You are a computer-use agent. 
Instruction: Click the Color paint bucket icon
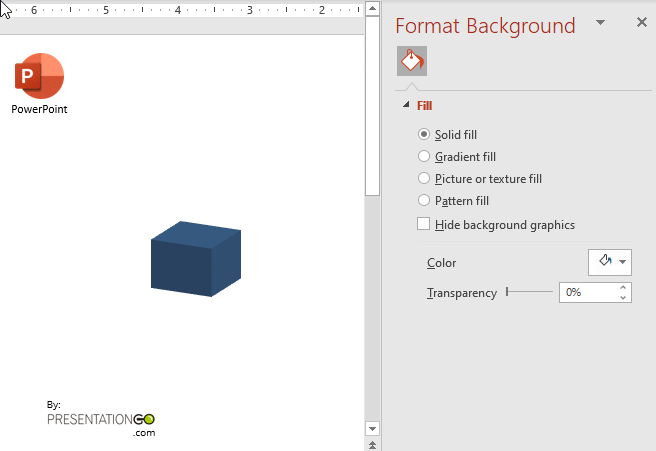605,261
